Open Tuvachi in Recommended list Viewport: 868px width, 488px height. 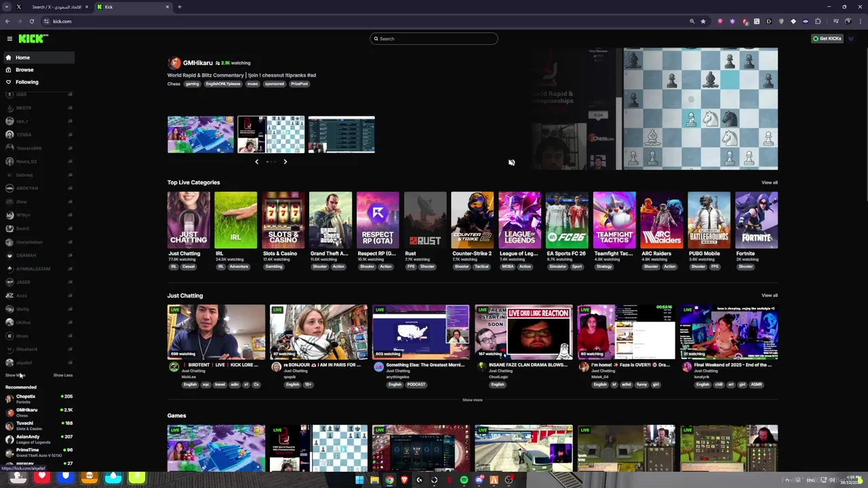[39, 426]
